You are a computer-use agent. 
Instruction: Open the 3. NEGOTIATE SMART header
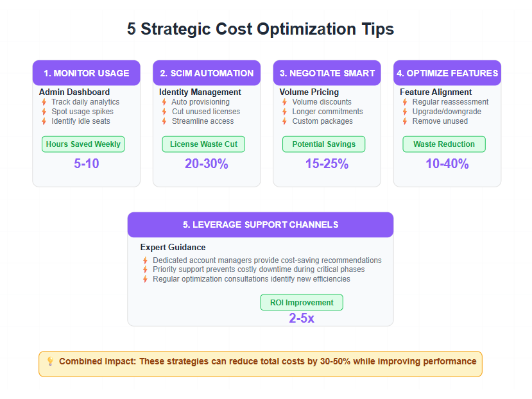click(327, 73)
